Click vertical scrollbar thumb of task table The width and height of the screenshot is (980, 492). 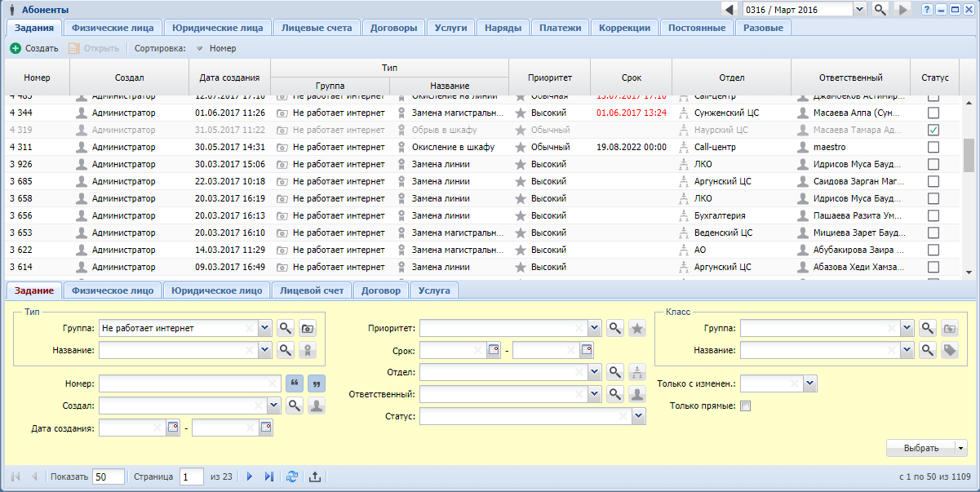(969, 155)
